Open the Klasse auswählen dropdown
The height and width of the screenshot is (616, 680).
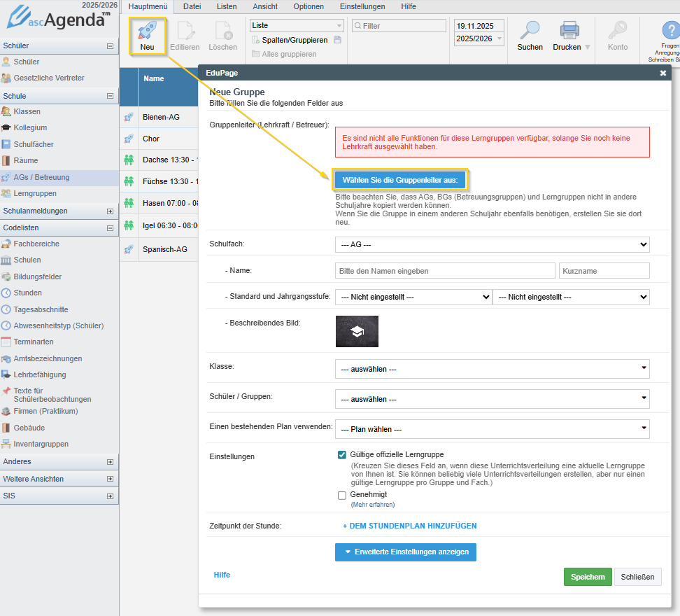pyautogui.click(x=492, y=369)
